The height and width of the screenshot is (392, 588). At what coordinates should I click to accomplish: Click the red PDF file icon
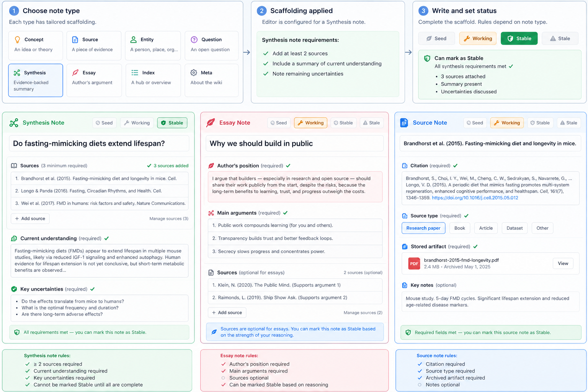tap(414, 263)
